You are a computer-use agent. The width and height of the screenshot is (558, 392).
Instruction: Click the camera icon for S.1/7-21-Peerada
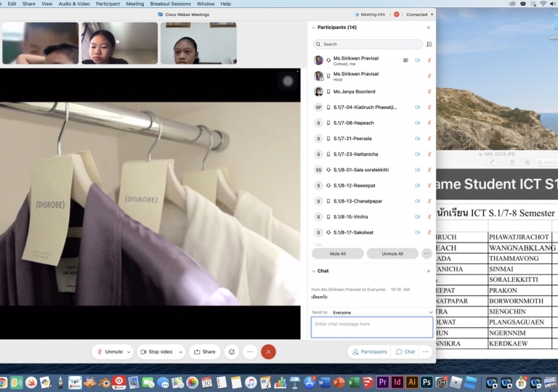click(418, 139)
